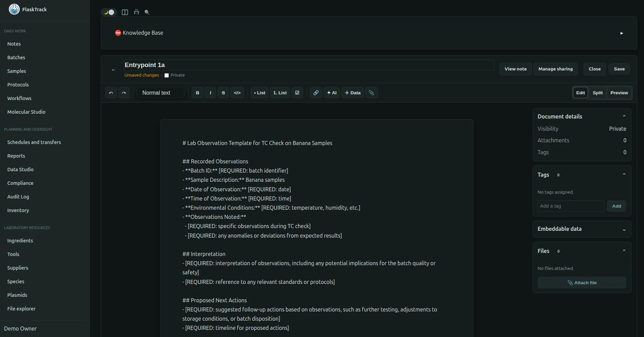Image resolution: width=644 pixels, height=337 pixels.
Task: Click the paperclip attachment toolbar icon
Action: pyautogui.click(x=371, y=93)
